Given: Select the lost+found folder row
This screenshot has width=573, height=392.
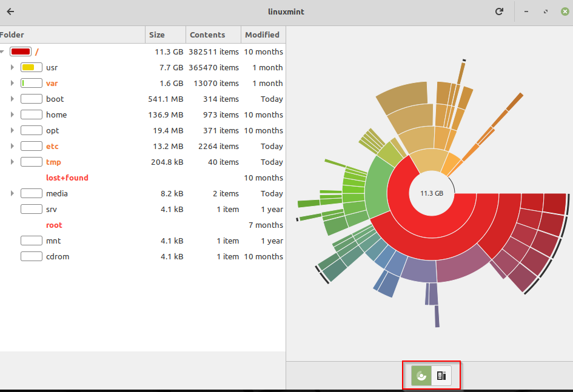Looking at the screenshot, I should [142, 178].
